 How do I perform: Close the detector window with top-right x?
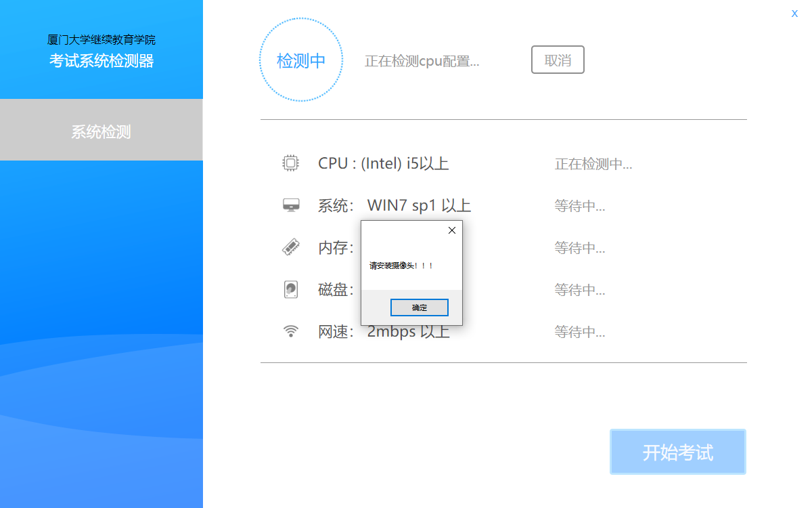point(794,14)
